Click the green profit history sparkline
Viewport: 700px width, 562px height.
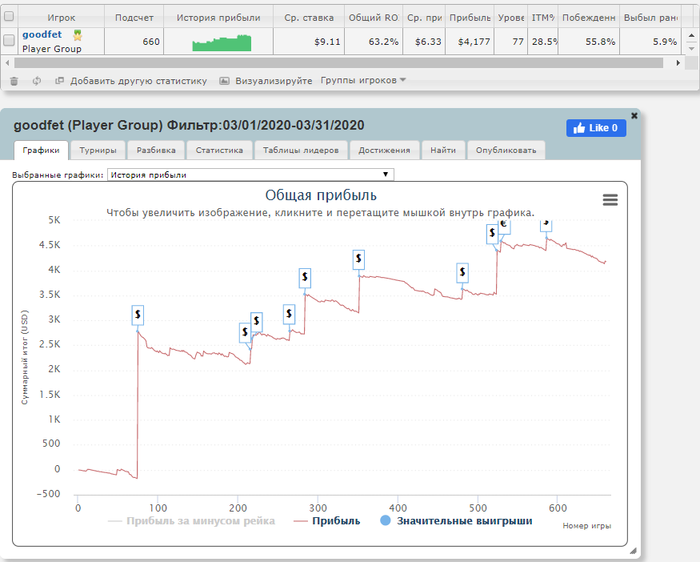click(x=221, y=43)
